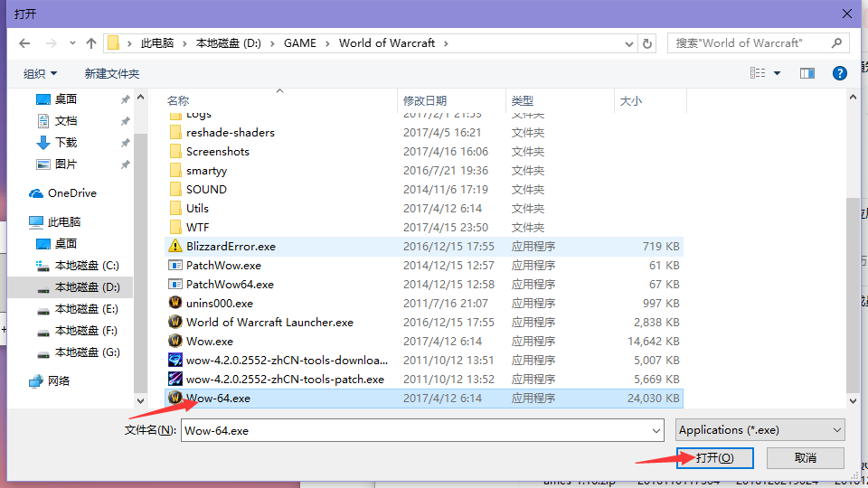This screenshot has height=488, width=868.
Task: Click file list scrollbar up arrow
Action: [853, 98]
